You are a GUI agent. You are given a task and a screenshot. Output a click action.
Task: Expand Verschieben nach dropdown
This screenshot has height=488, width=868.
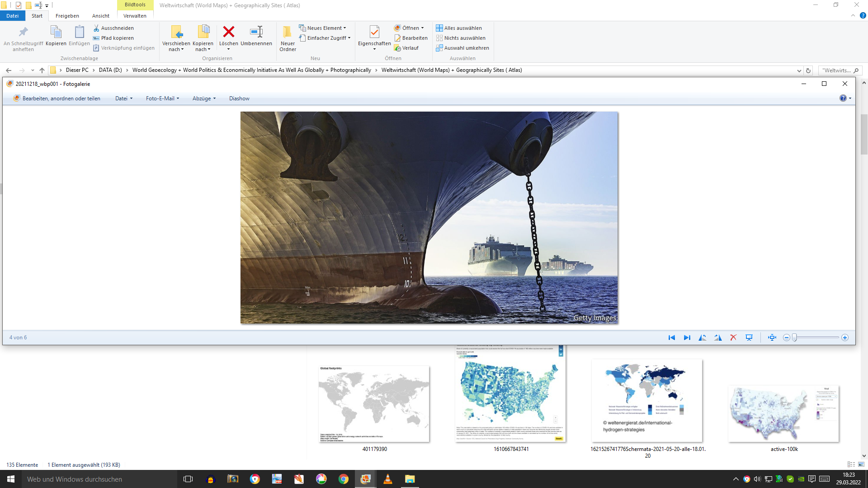tap(176, 47)
